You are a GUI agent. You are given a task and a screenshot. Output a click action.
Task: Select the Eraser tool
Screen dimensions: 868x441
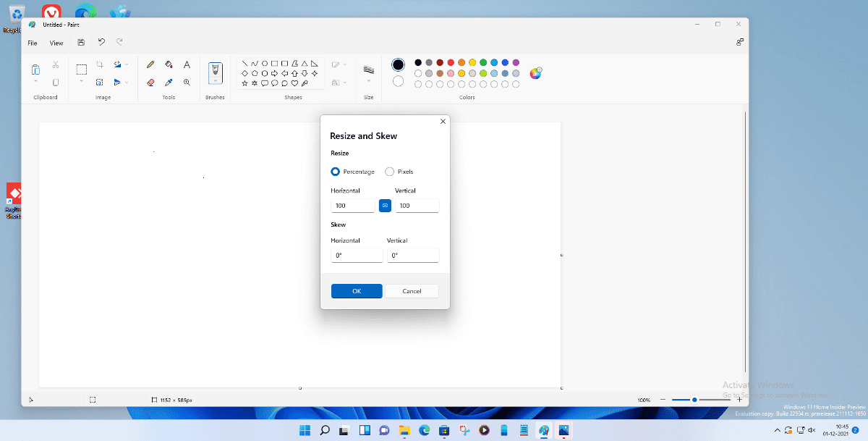click(150, 83)
